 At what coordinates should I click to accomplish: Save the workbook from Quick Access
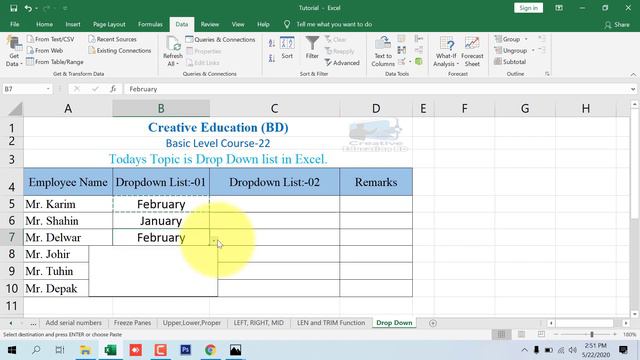(13, 8)
